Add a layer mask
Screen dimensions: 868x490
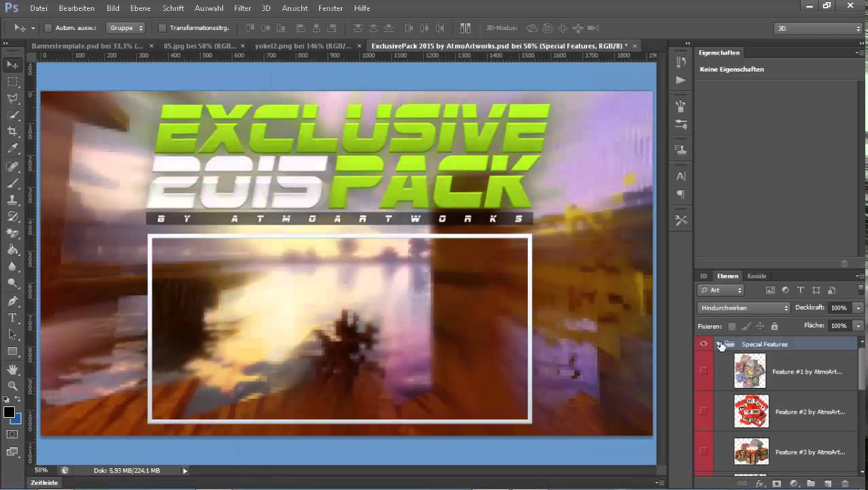(x=777, y=484)
